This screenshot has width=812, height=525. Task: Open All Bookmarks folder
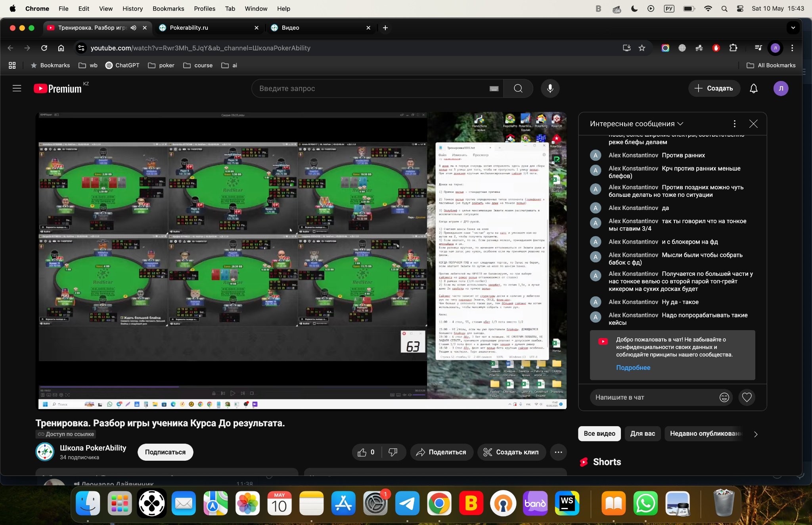771,65
